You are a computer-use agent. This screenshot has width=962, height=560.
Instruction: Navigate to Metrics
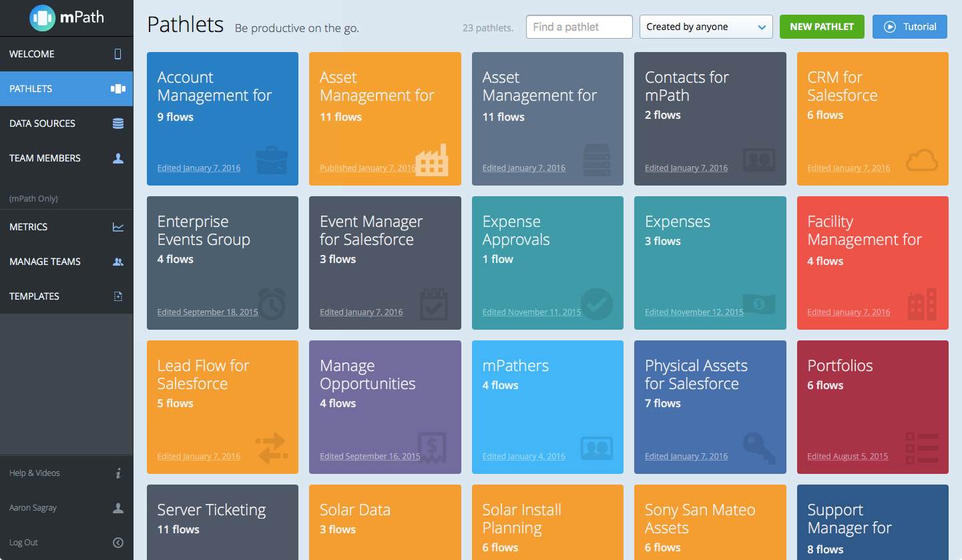(67, 227)
